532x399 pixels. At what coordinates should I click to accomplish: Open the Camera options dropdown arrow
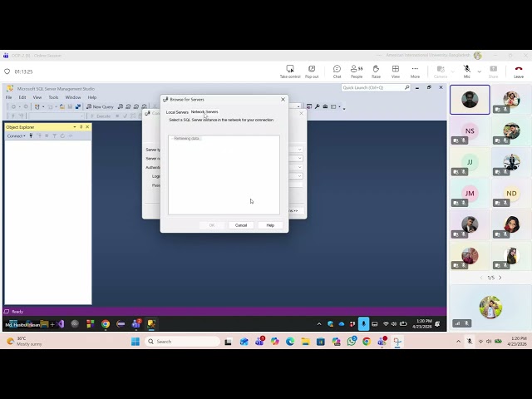tap(452, 71)
